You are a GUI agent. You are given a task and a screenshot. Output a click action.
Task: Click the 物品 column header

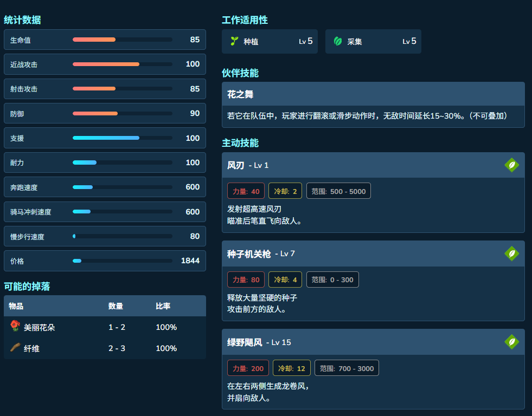tap(16, 306)
